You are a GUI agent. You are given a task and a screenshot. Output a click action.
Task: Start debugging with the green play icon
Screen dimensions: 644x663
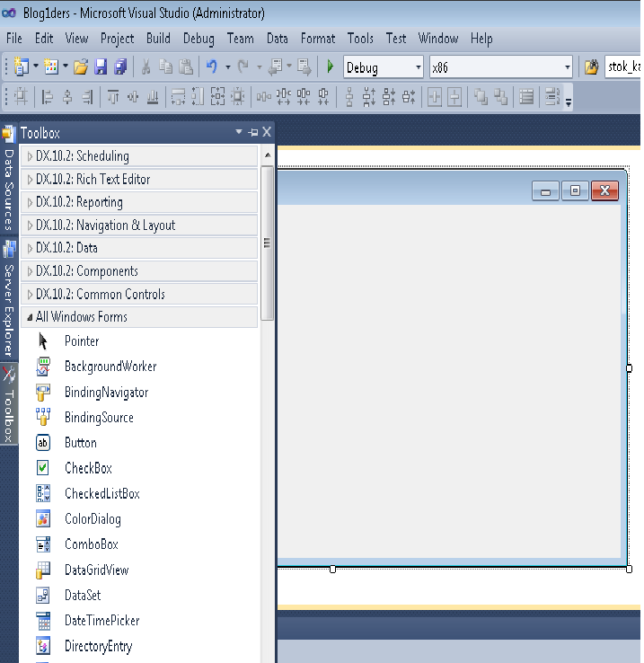(331, 66)
